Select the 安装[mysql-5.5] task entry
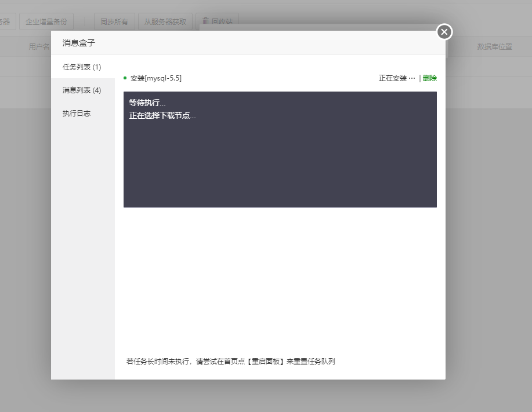 point(155,78)
